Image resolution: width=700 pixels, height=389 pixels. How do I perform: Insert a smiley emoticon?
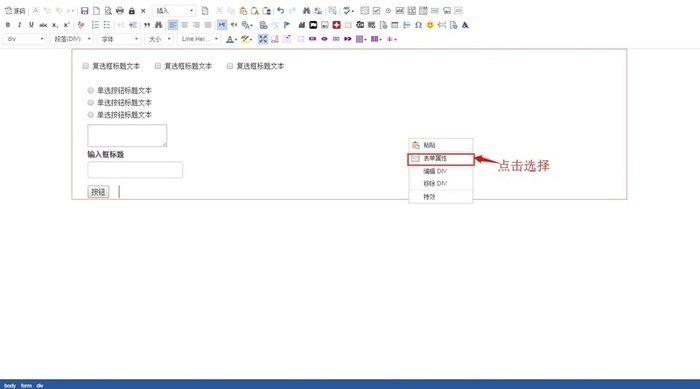click(430, 25)
